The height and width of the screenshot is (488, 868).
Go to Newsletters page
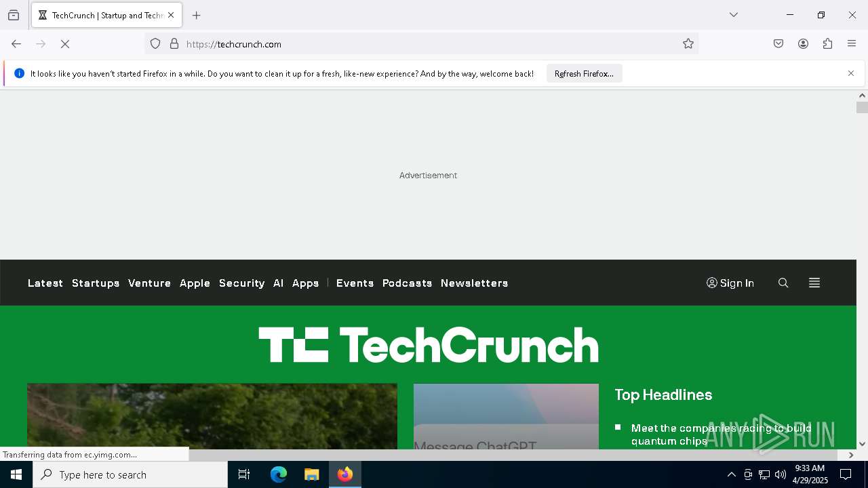(x=474, y=283)
